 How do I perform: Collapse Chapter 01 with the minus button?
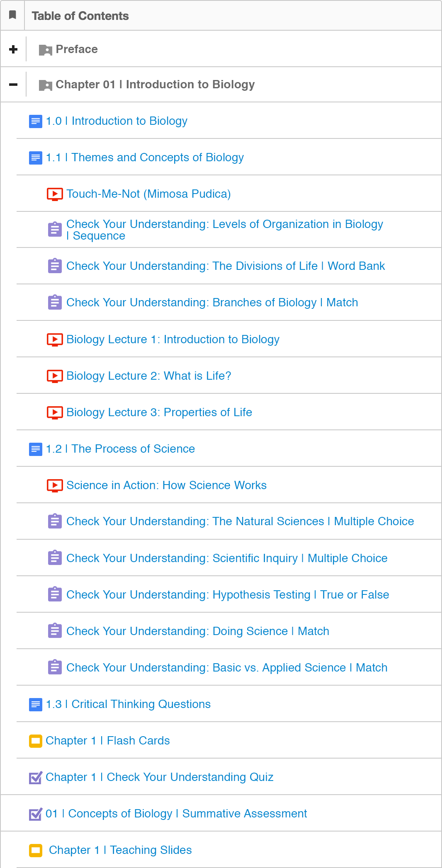pos(13,85)
